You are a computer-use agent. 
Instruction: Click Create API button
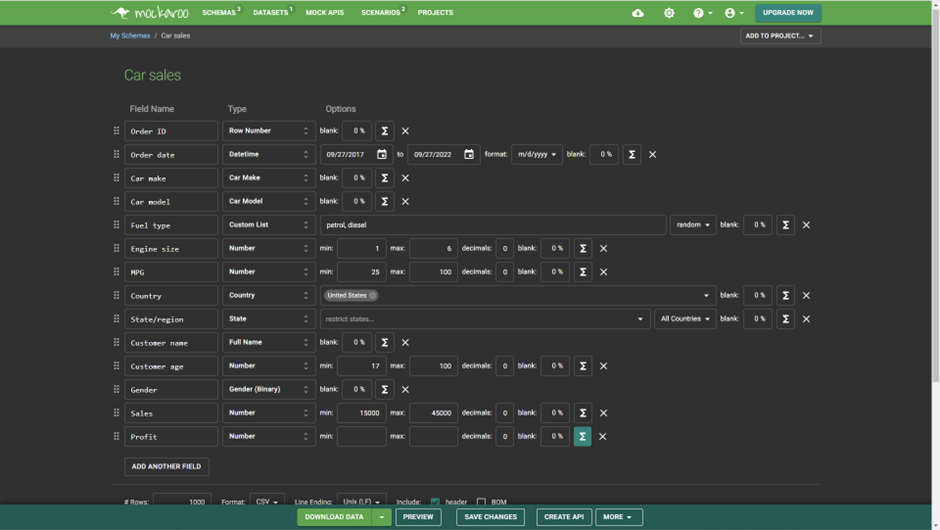(564, 517)
